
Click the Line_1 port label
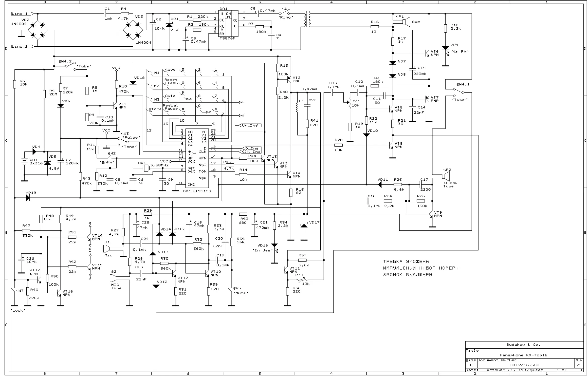[22, 14]
